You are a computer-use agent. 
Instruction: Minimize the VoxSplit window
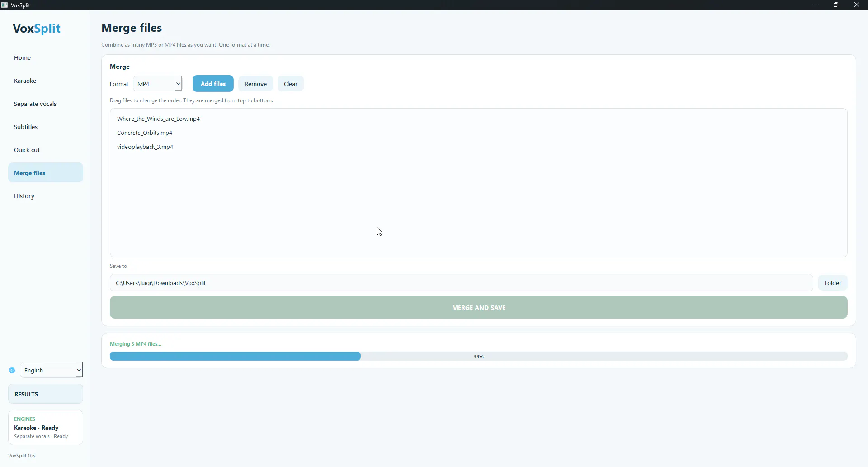pos(816,5)
